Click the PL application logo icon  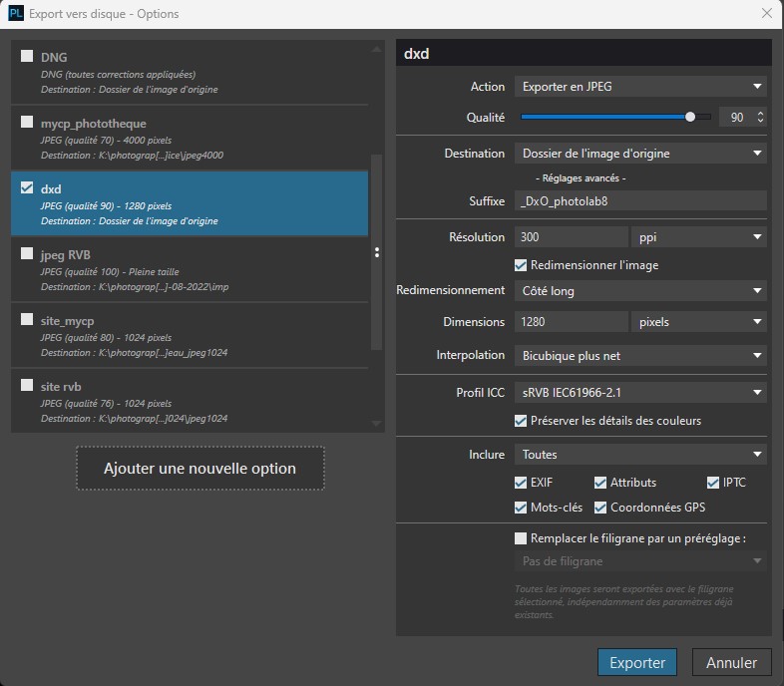(x=16, y=14)
